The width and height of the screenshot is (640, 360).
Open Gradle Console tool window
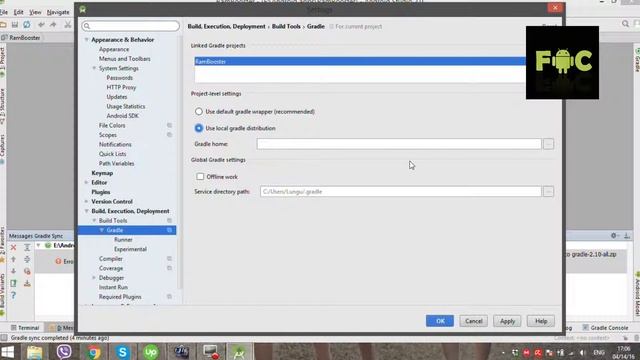(x=605, y=328)
